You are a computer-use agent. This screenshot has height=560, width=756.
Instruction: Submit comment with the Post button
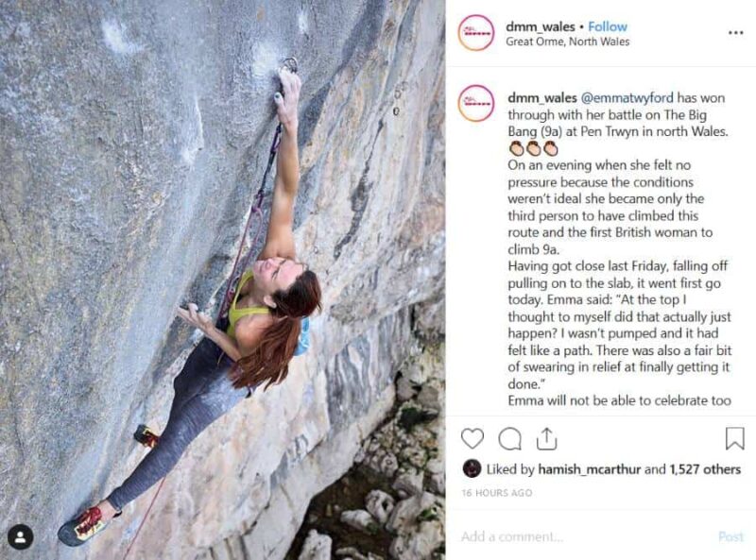[730, 536]
